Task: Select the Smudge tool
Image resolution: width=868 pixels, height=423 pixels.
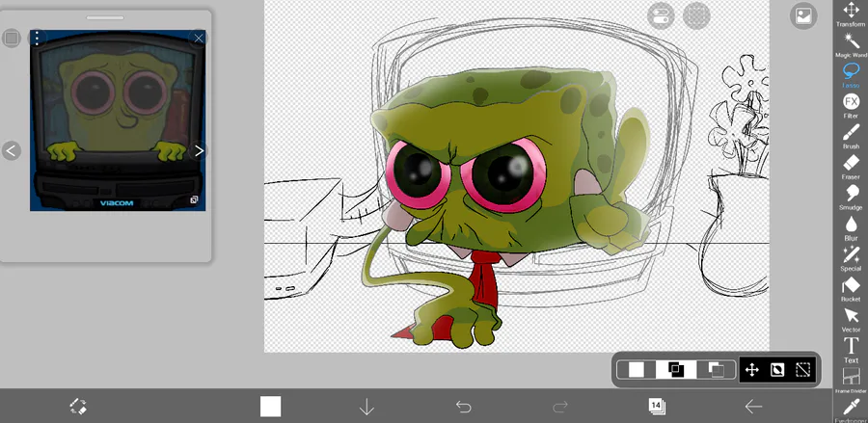Action: (851, 198)
